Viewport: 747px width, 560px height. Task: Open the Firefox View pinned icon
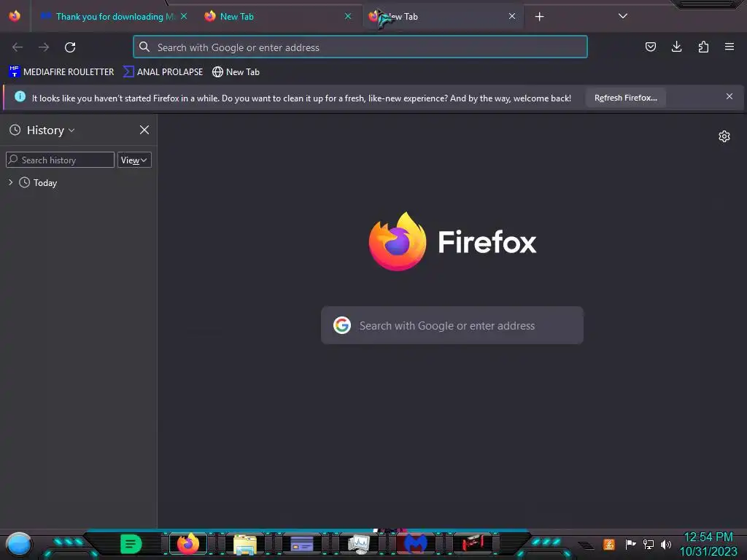(x=15, y=16)
